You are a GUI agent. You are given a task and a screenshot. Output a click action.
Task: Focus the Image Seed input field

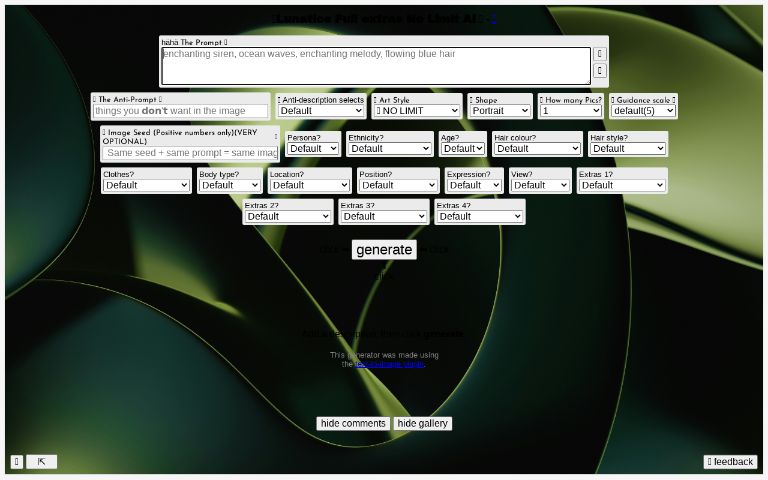point(190,153)
